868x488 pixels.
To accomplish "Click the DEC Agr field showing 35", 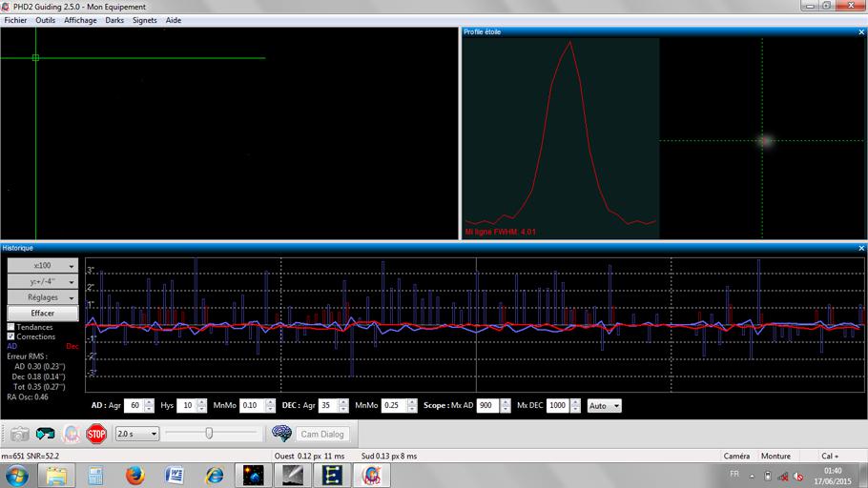I will (x=328, y=406).
